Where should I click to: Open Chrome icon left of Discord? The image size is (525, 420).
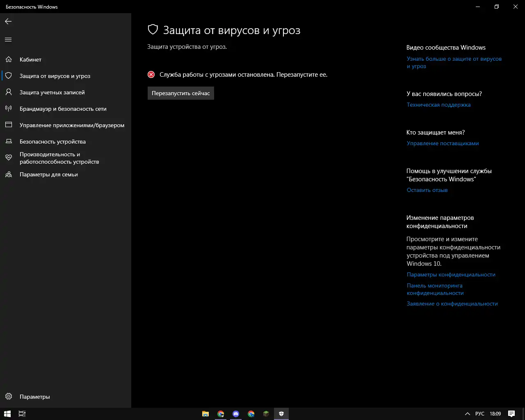click(221, 414)
